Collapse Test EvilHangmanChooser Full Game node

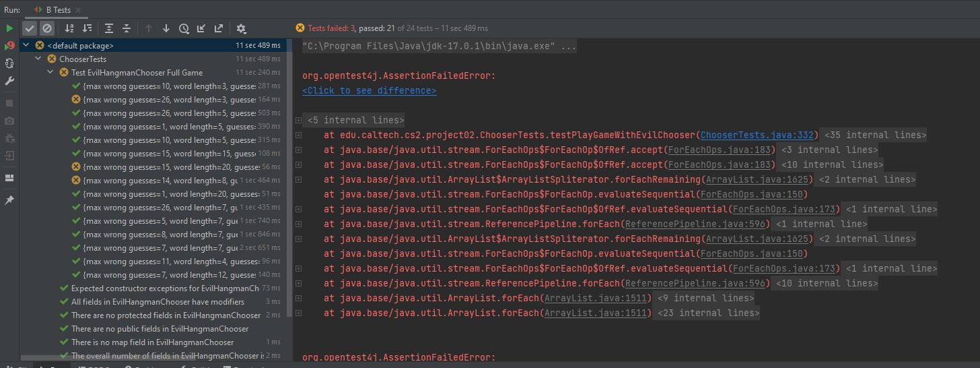click(x=52, y=73)
